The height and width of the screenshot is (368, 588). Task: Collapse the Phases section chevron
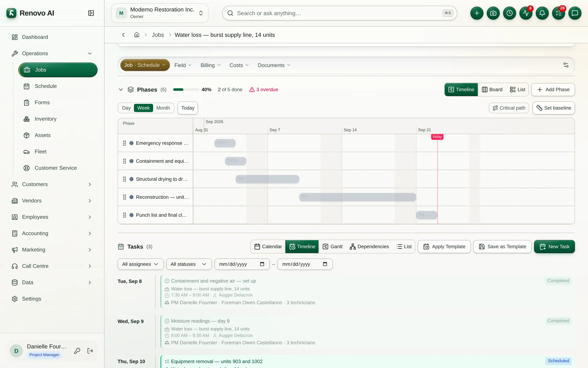[121, 89]
